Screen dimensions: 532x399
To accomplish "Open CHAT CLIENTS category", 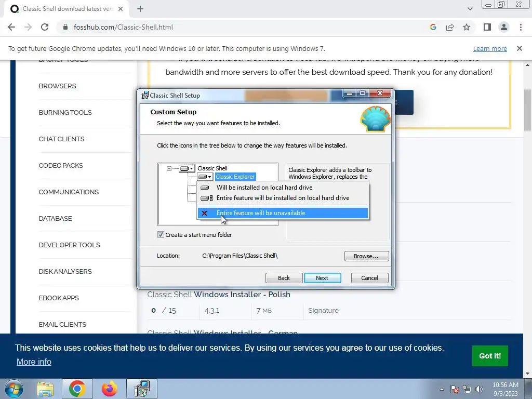I will 61,139.
